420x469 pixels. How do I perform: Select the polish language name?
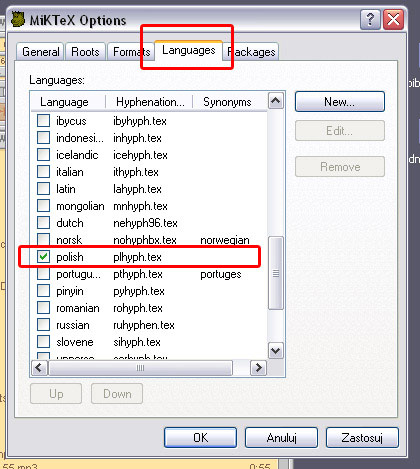[70, 257]
